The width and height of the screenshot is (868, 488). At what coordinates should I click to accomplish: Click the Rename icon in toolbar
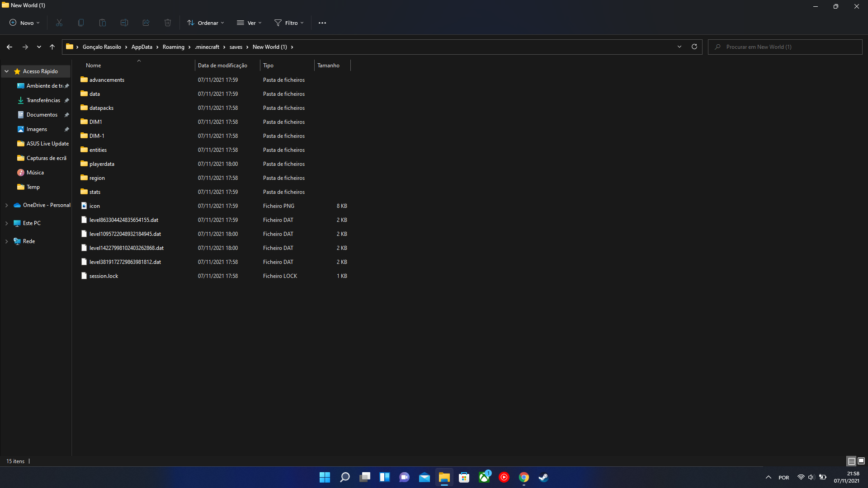(x=124, y=23)
